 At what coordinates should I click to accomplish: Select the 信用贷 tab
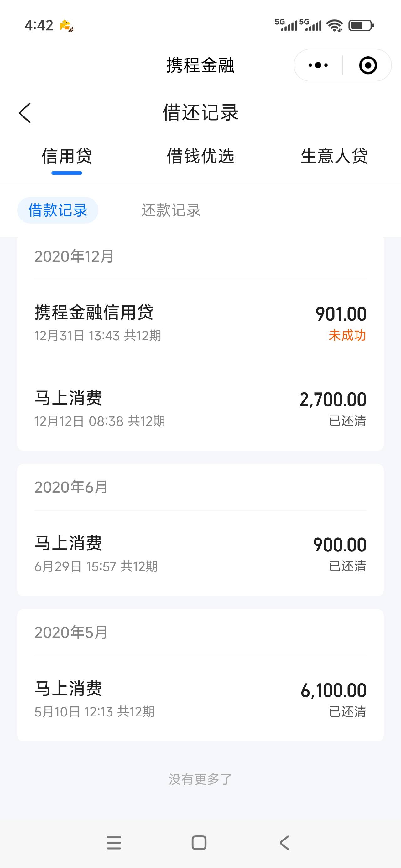pyautogui.click(x=67, y=156)
